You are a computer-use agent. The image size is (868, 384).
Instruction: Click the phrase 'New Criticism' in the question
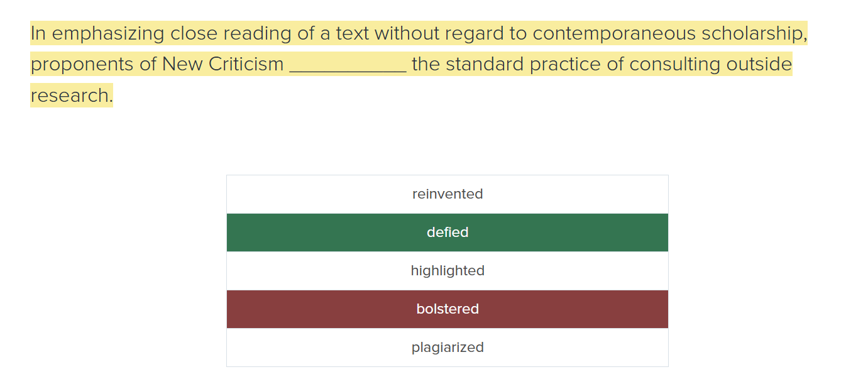(x=223, y=64)
